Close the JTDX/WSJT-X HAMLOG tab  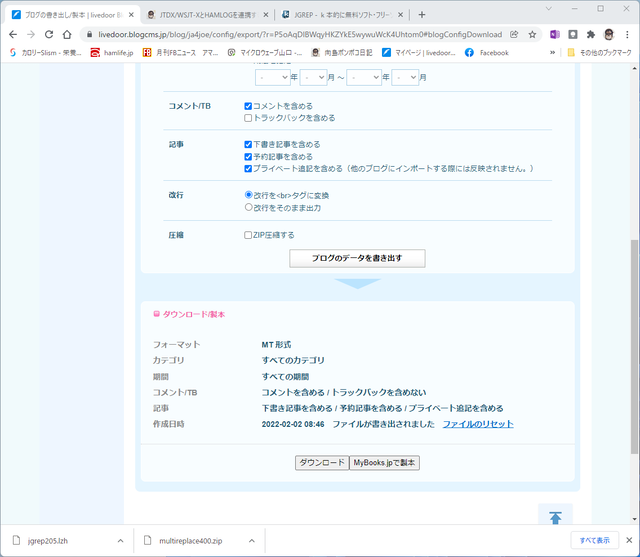point(266,15)
